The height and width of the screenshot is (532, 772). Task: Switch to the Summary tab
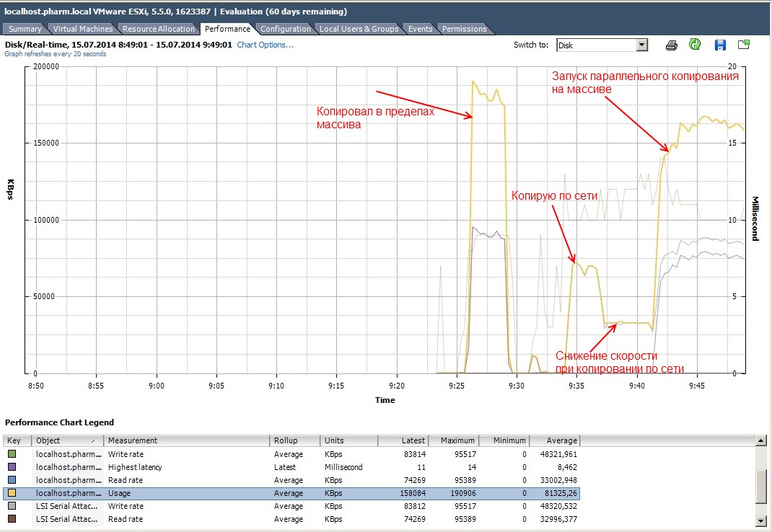(x=25, y=29)
